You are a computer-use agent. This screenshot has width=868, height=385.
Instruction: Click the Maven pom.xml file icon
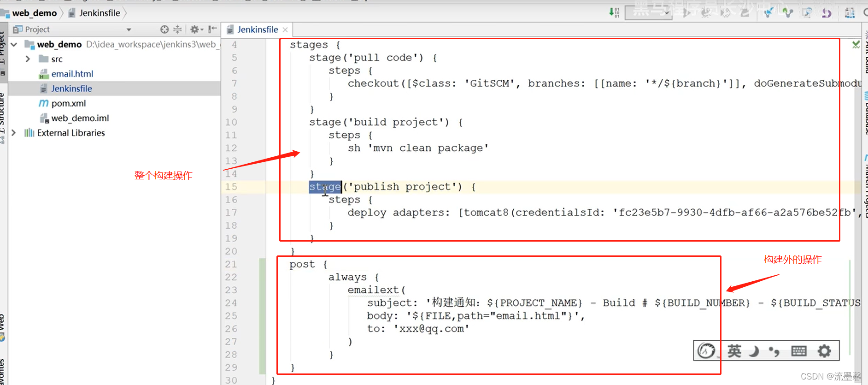coord(44,103)
